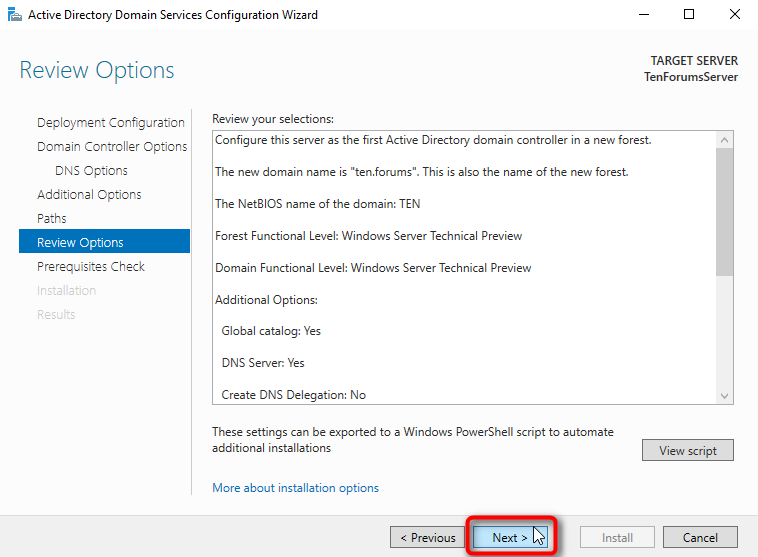Click scroll-down arrow of selections list
Screen dimensions: 758x557
point(724,396)
